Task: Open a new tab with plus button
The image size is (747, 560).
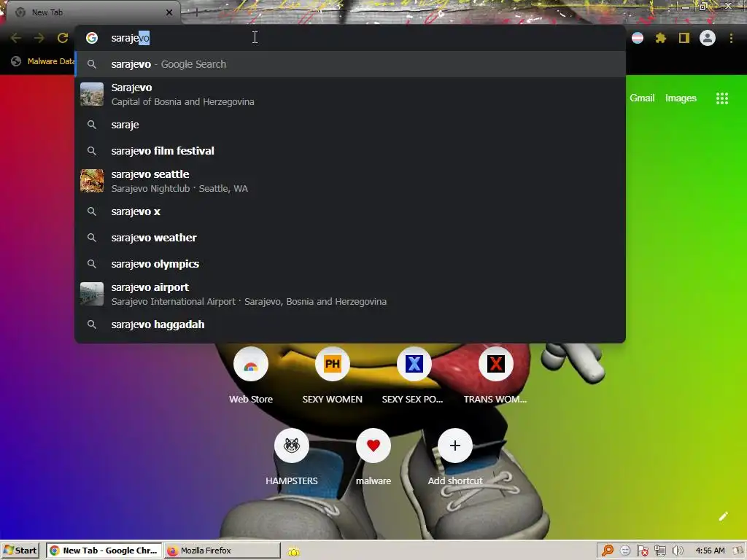Action: [x=196, y=12]
